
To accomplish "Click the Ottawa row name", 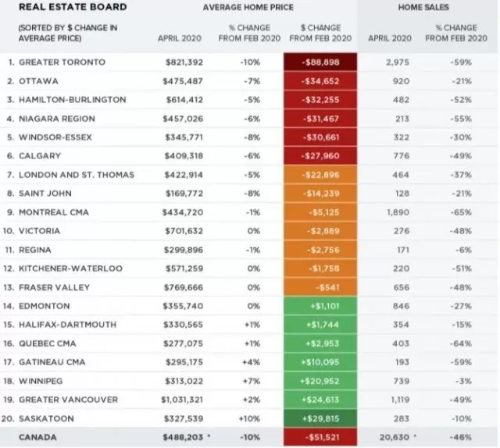I will 38,81.
